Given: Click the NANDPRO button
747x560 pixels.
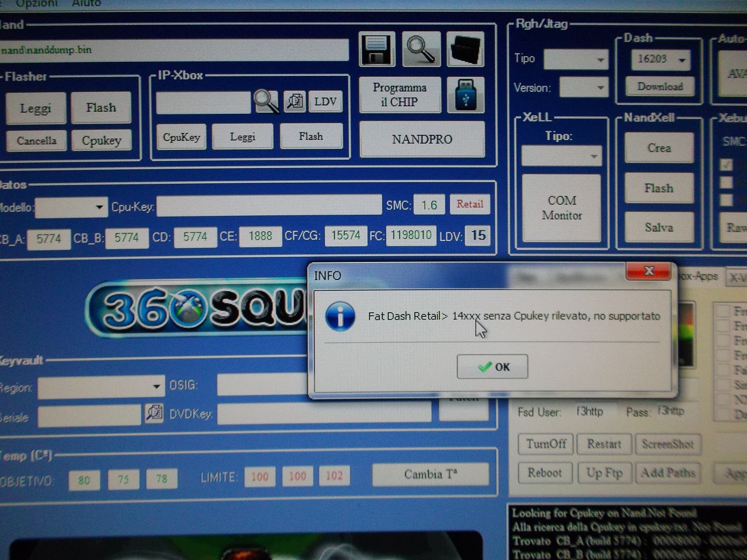Looking at the screenshot, I should click(x=422, y=139).
